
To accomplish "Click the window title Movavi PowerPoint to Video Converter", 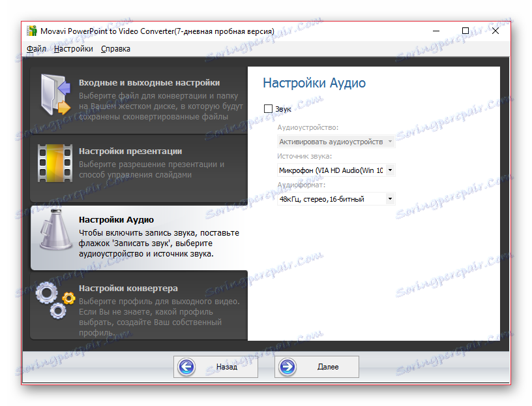I will pyautogui.click(x=157, y=31).
